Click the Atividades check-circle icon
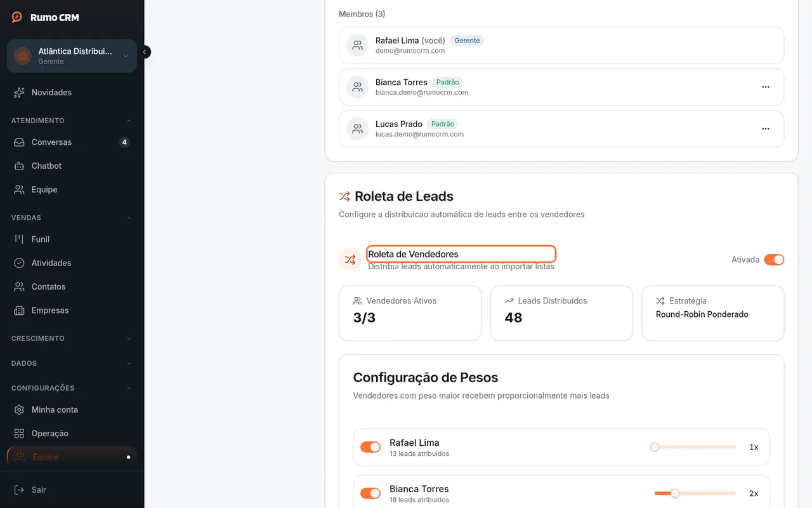812x508 pixels. click(19, 263)
